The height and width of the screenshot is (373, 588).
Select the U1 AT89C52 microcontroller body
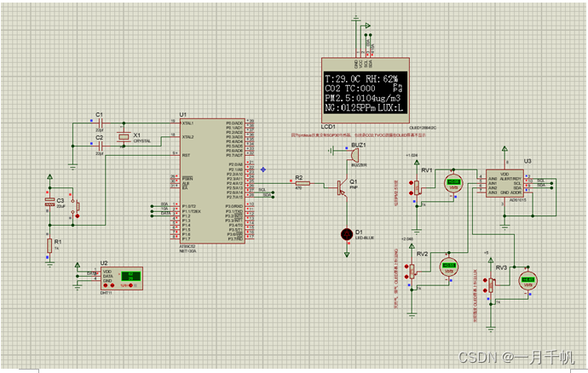coord(213,181)
